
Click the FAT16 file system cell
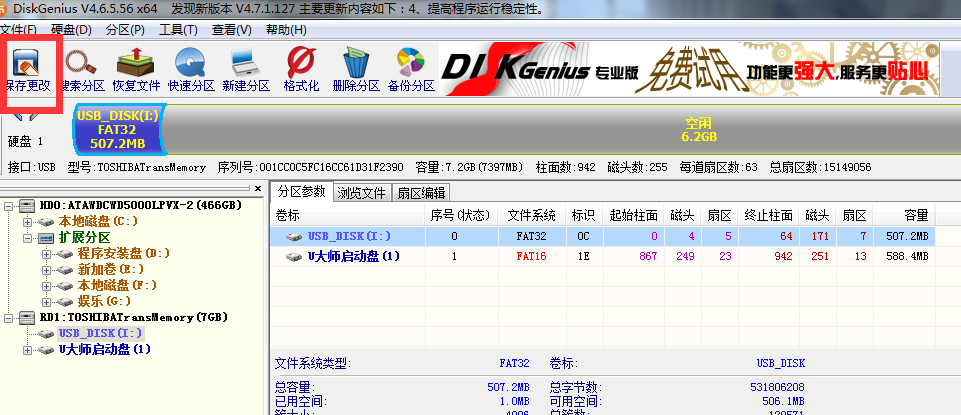coord(531,256)
